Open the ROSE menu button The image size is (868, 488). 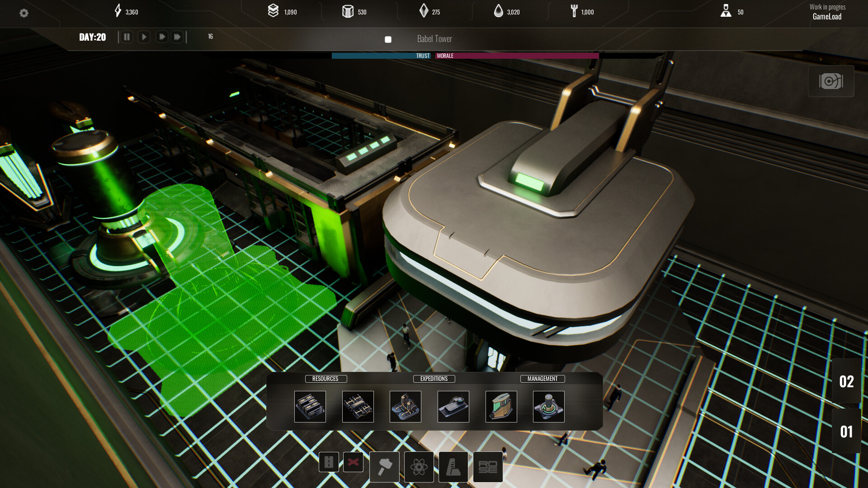pyautogui.click(x=488, y=467)
